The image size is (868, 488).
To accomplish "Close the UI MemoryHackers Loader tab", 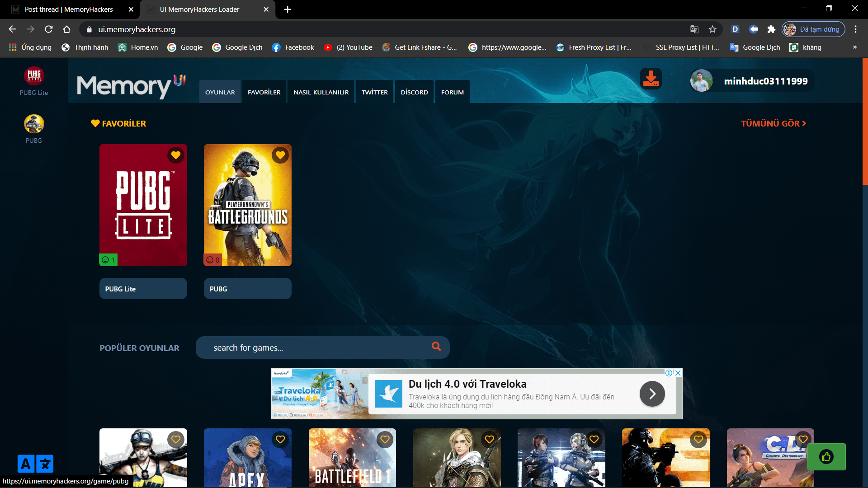I will 266,9.
